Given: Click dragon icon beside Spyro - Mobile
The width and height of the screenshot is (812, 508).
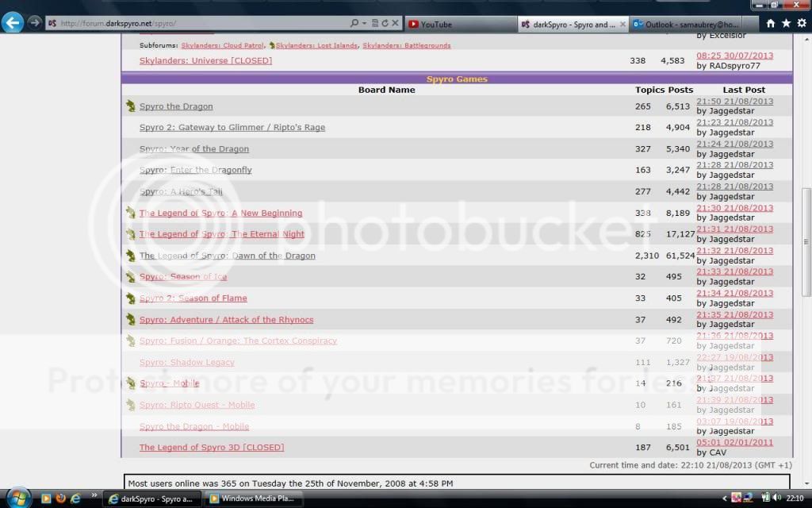Looking at the screenshot, I should [131, 383].
